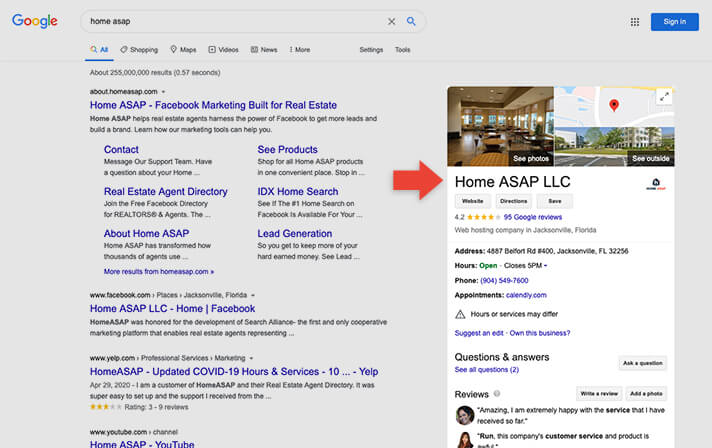Open See all questions (2) link

486,369
